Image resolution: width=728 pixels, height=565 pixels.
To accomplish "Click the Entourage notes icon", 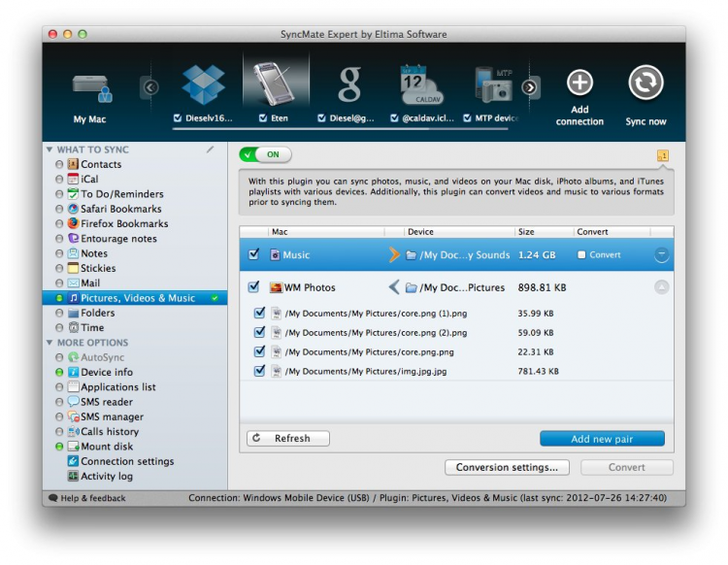I will (x=73, y=238).
